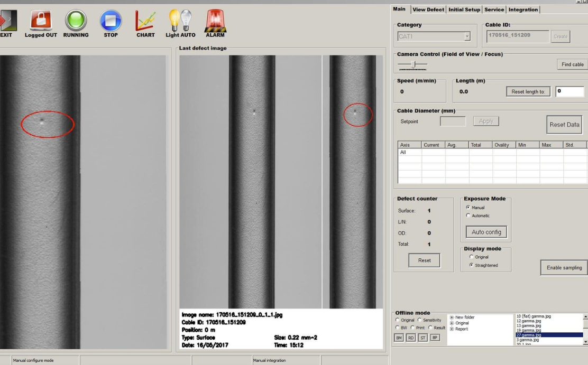The height and width of the screenshot is (365, 588).
Task: Click the Logged OUT padlock icon
Action: [x=41, y=20]
